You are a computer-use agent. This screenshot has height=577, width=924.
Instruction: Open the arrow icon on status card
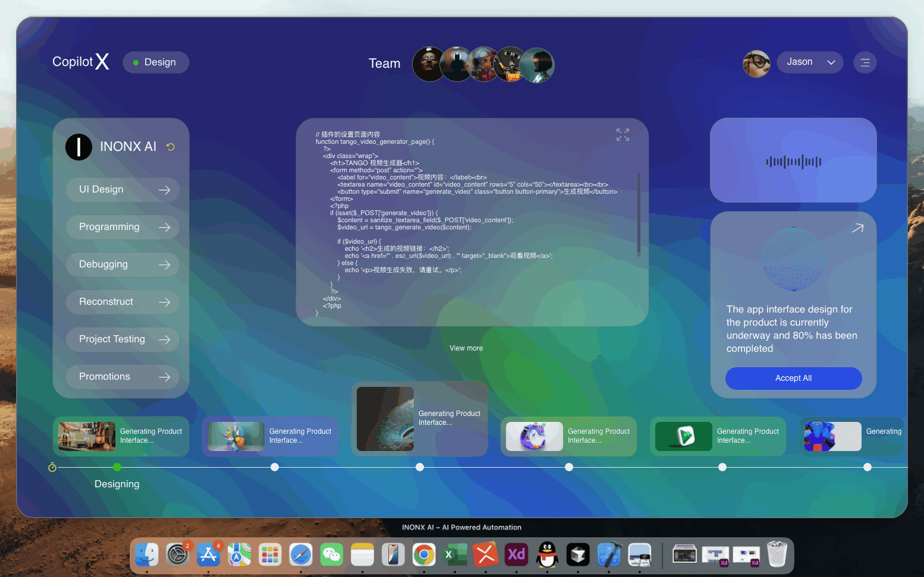coord(858,228)
